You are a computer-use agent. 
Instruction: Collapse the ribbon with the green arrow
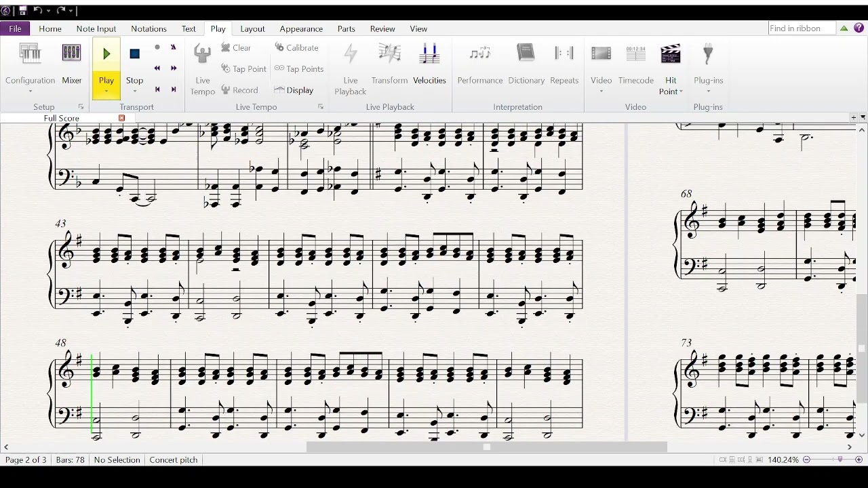coord(844,28)
